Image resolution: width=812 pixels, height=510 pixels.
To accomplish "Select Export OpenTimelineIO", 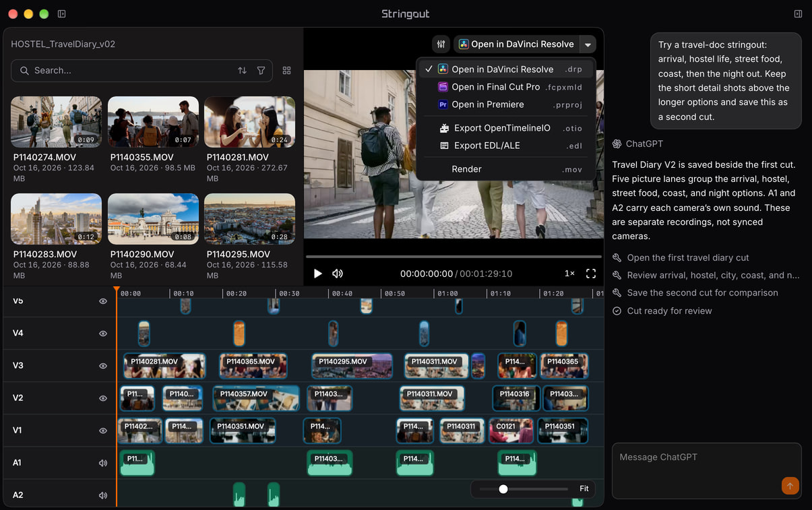I will coord(506,128).
